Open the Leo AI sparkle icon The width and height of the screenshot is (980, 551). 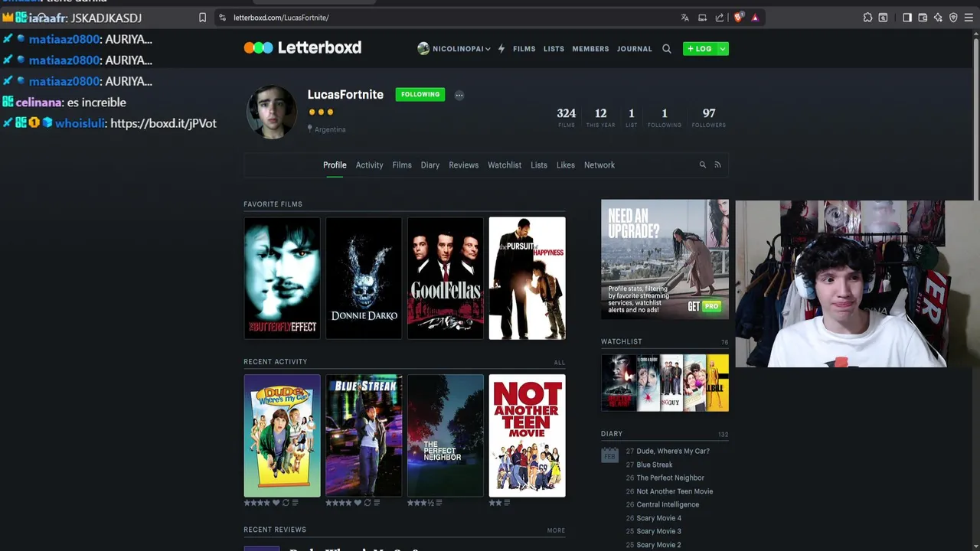(938, 18)
